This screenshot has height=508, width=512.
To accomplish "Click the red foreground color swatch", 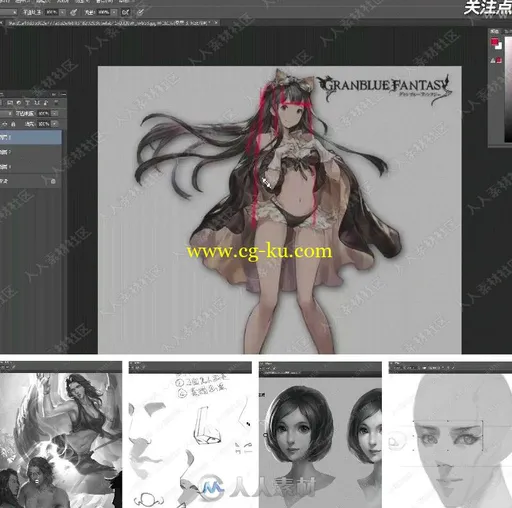I will coord(494,42).
